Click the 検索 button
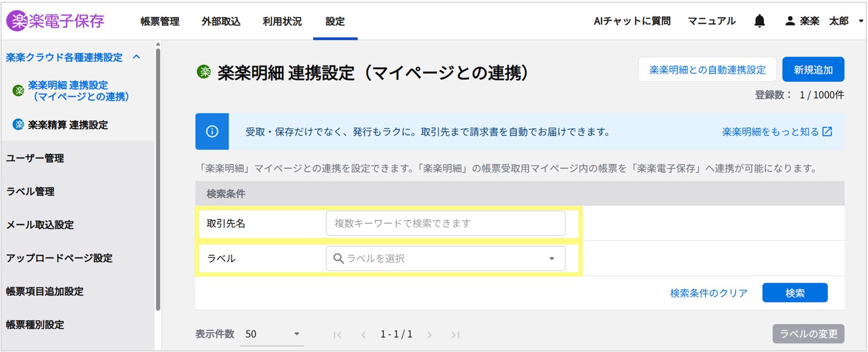This screenshot has height=352, width=868. pyautogui.click(x=795, y=293)
